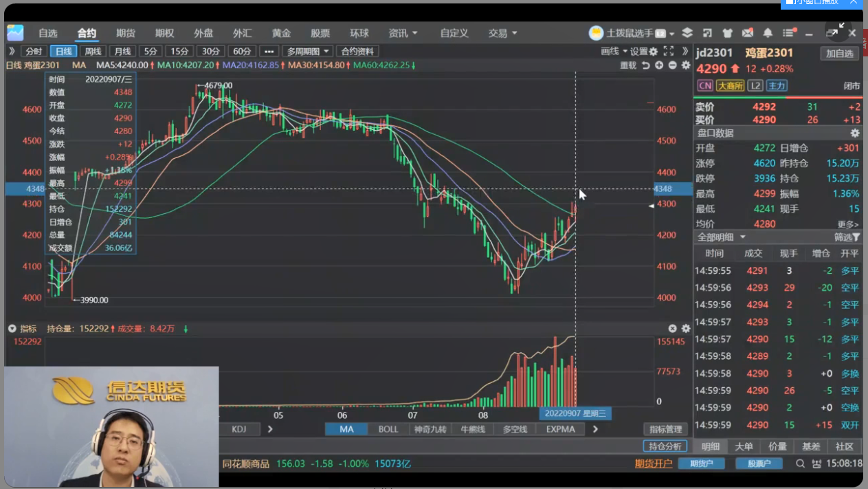Screen dimensions: 868x489
Task: Switch to the 大单 tab
Action: click(744, 446)
